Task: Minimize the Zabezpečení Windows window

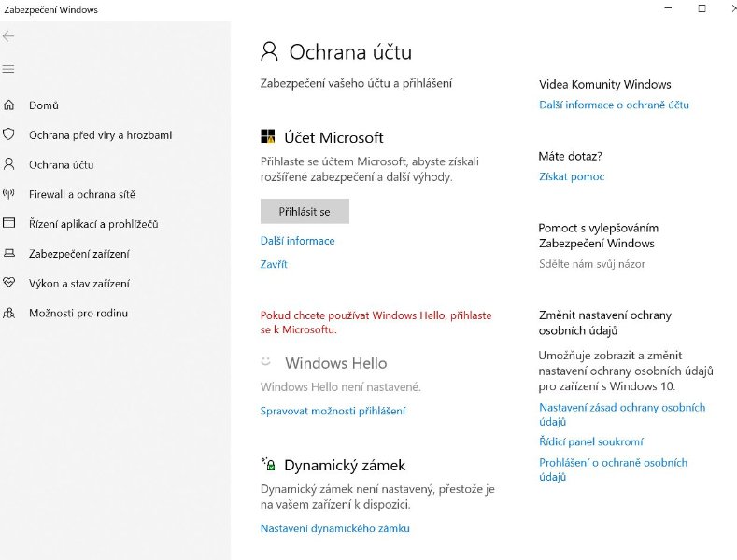Action: pos(668,8)
